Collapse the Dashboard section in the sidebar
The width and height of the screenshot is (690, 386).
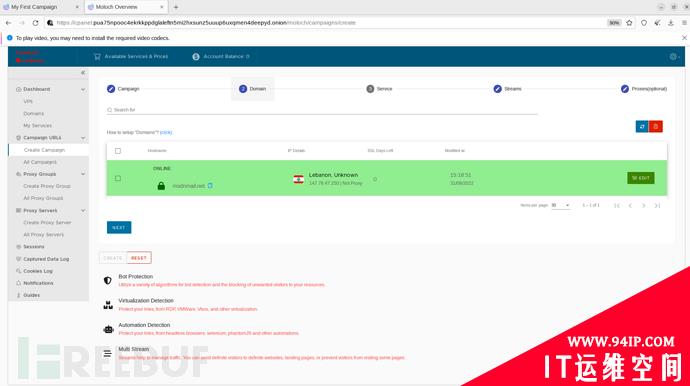click(x=83, y=89)
